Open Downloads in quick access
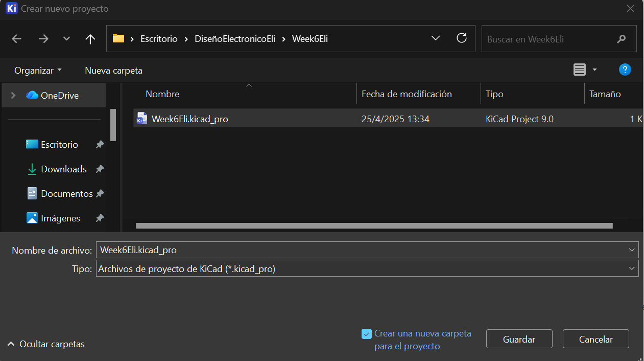The image size is (644, 361). [x=64, y=169]
